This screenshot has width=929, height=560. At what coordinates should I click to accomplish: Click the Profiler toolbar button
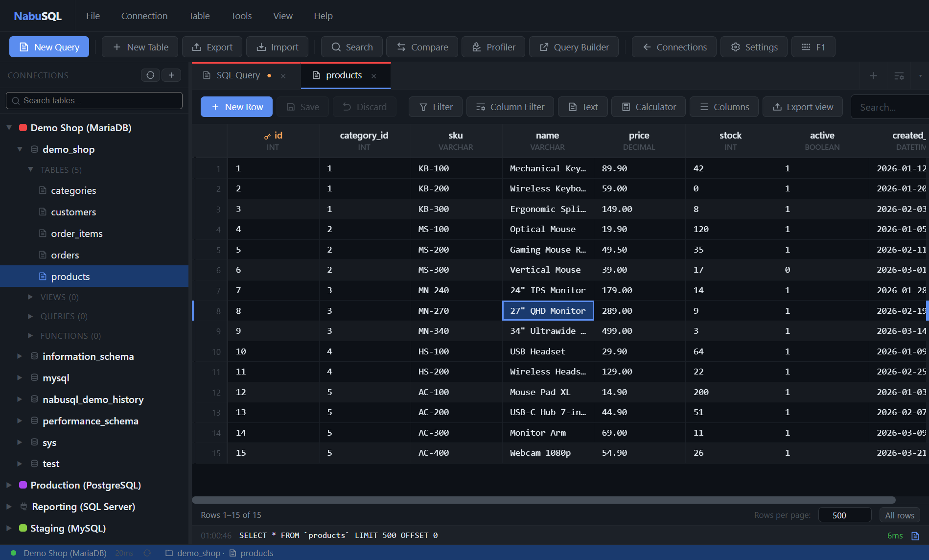click(493, 47)
